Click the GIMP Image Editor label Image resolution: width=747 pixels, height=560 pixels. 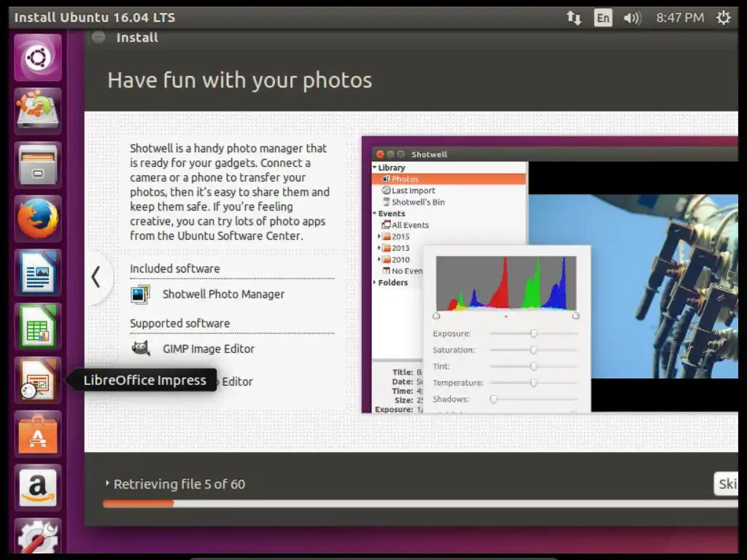(209, 349)
